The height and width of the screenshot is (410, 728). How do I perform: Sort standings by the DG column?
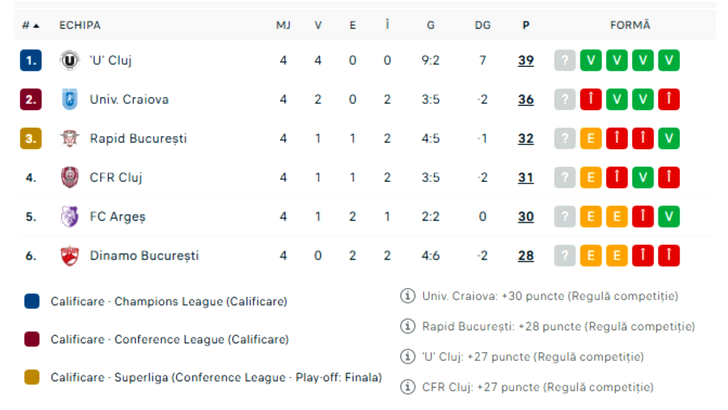483,25
